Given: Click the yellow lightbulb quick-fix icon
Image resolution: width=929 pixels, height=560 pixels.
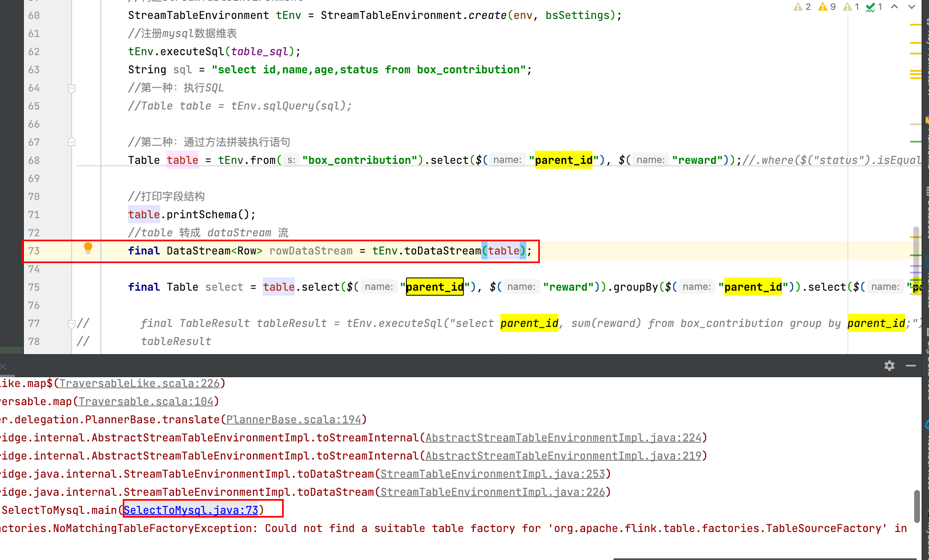Looking at the screenshot, I should (x=88, y=247).
